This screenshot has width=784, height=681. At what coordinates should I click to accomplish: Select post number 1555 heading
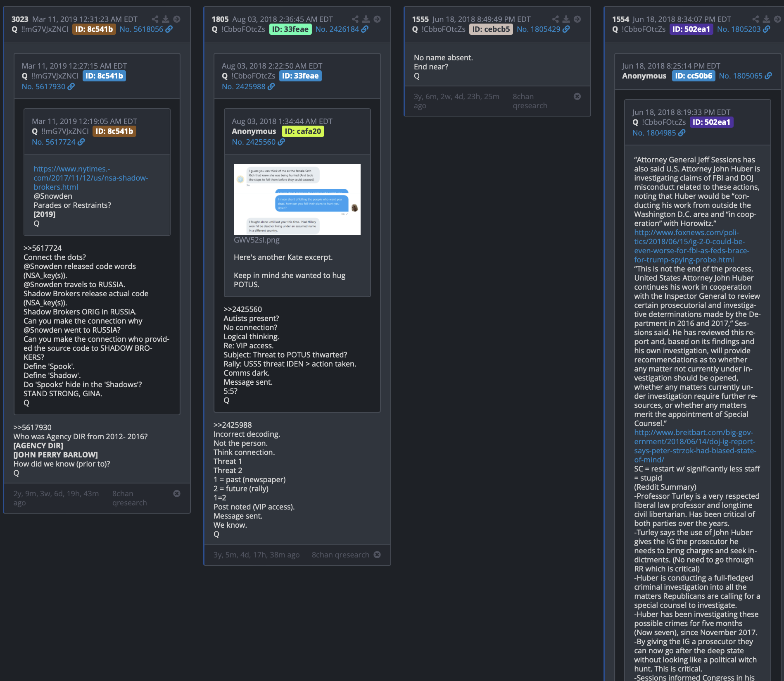[x=421, y=19]
